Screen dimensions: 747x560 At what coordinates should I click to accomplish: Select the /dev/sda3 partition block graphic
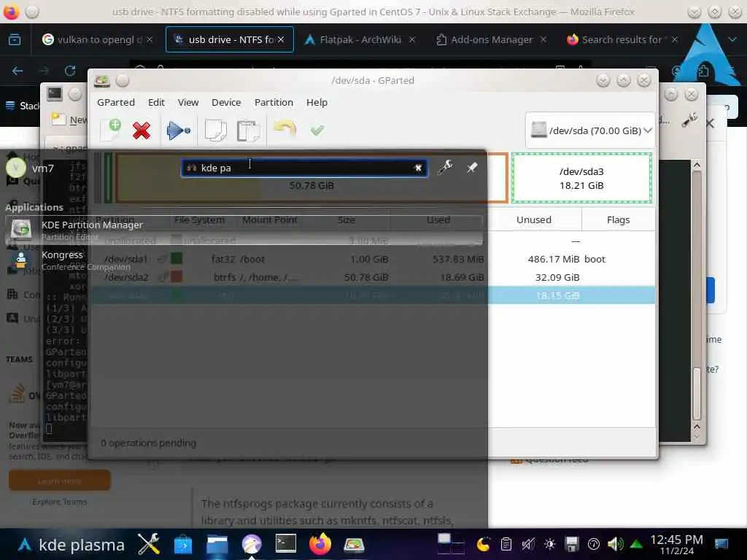[581, 178]
